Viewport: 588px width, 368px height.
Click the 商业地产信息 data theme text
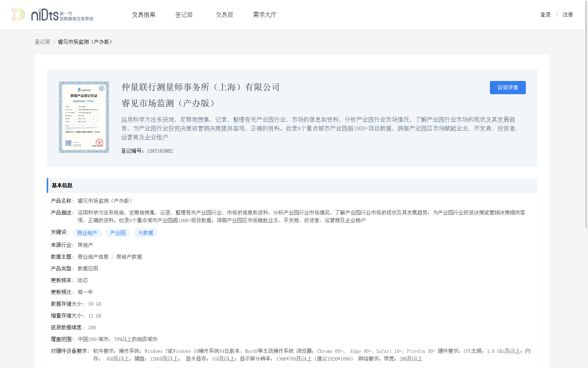coord(93,257)
